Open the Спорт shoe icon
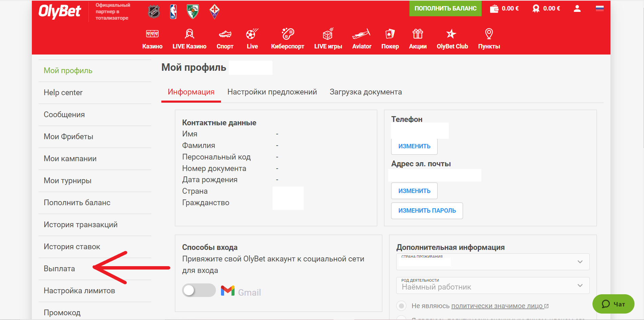 point(225,34)
